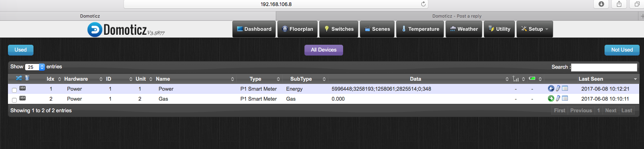The height and width of the screenshot is (149, 644).
Task: Click pencil rename icon in Power row
Action: point(558,88)
